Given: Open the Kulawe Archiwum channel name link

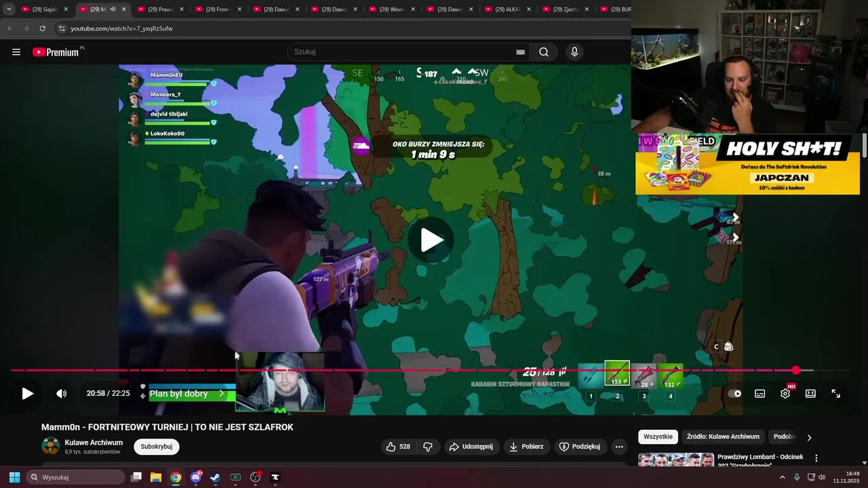Looking at the screenshot, I should point(94,443).
